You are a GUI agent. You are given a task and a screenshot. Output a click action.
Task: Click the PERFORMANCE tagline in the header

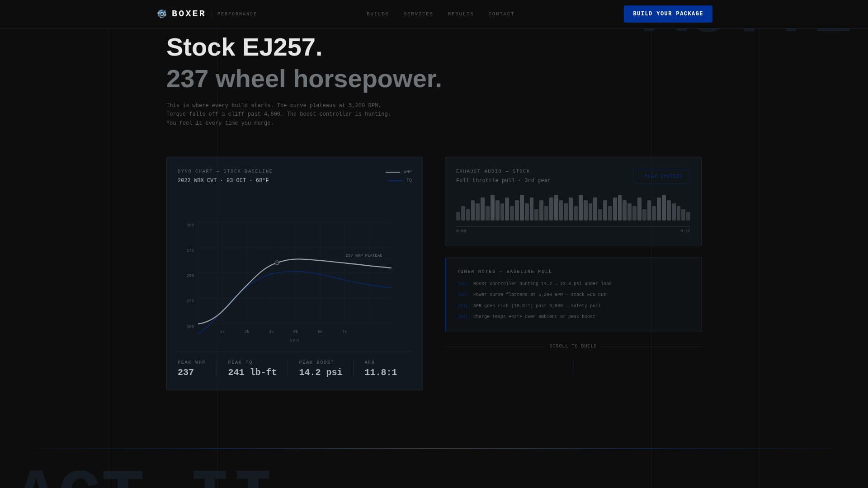click(x=237, y=14)
